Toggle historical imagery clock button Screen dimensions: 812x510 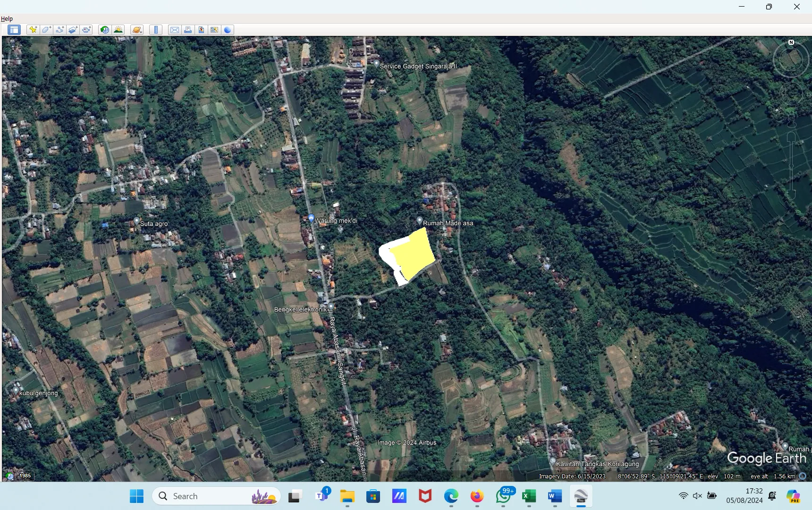pos(104,30)
